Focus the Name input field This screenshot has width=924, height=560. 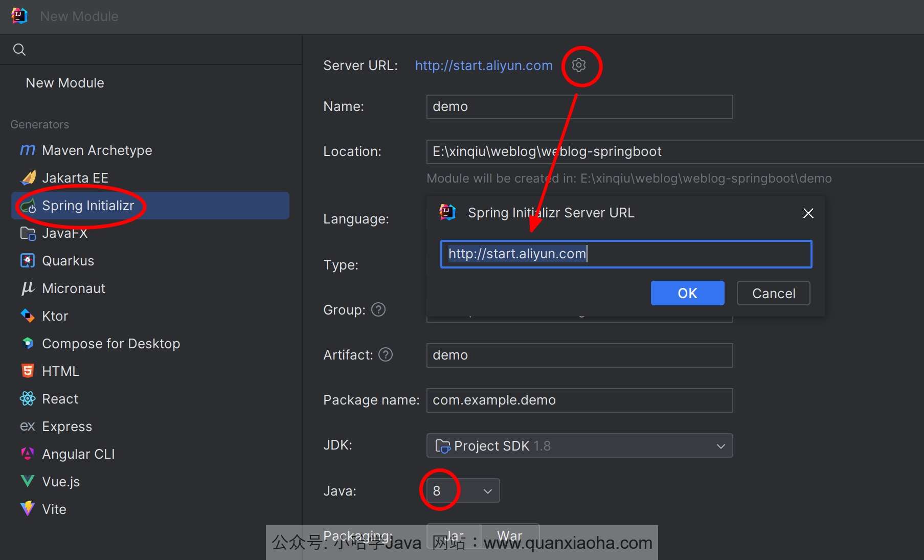[x=579, y=106]
